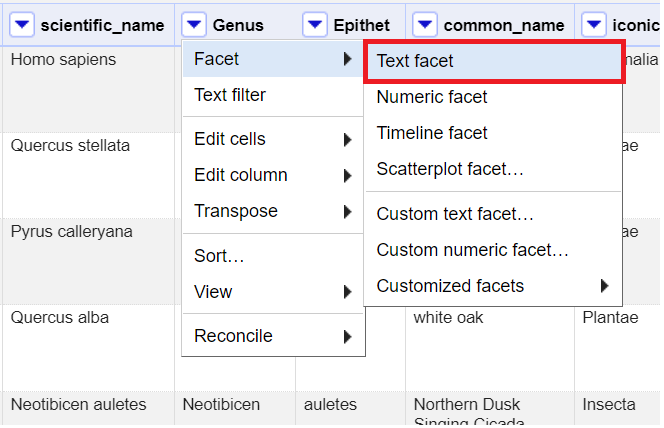Select Numeric facet option
The image size is (664, 428).
pyautogui.click(x=494, y=97)
